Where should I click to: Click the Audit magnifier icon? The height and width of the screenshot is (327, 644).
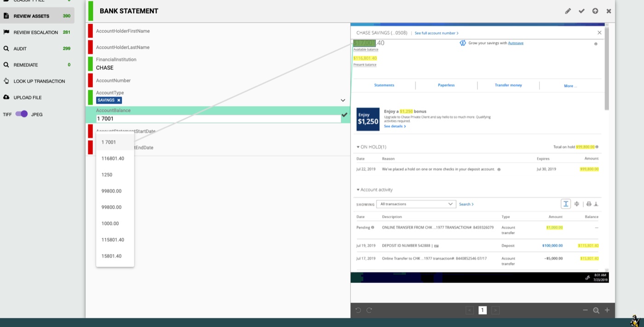(x=6, y=48)
